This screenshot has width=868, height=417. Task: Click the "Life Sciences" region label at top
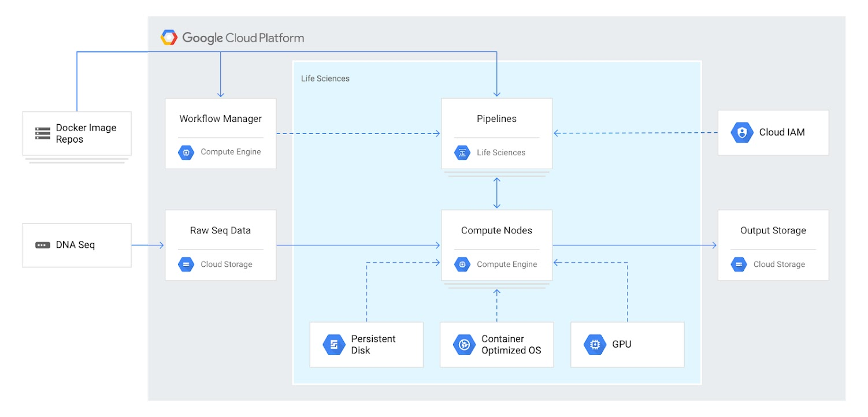(x=325, y=79)
